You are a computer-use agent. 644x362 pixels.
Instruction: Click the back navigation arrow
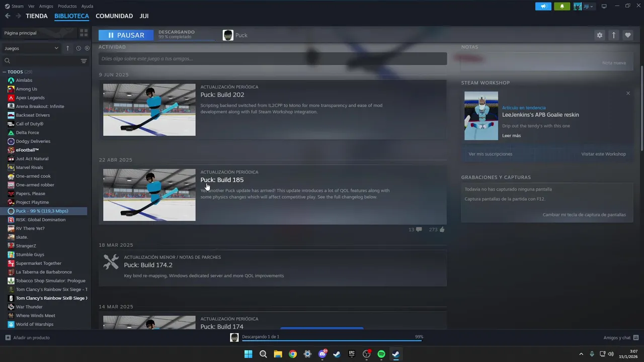(8, 16)
